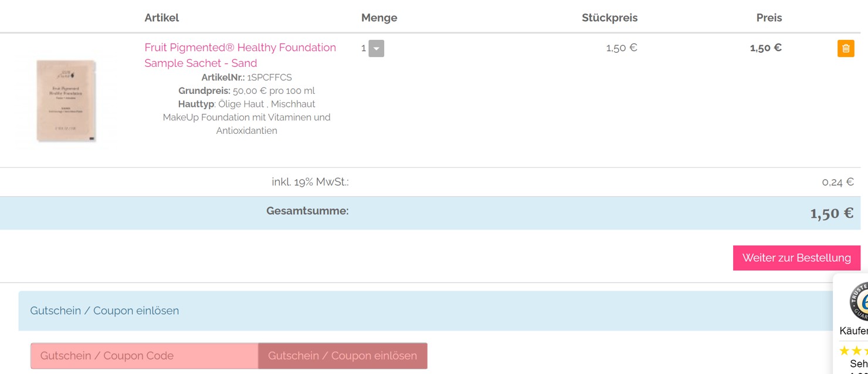Image resolution: width=868 pixels, height=374 pixels.
Task: Click the Artikel column header
Action: 161,18
